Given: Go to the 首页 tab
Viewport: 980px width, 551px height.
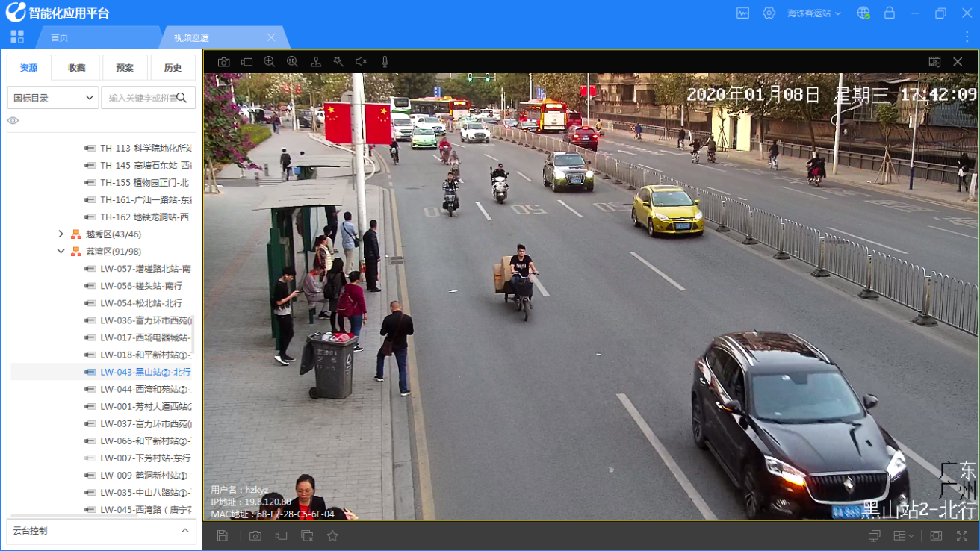Looking at the screenshot, I should pos(60,37).
